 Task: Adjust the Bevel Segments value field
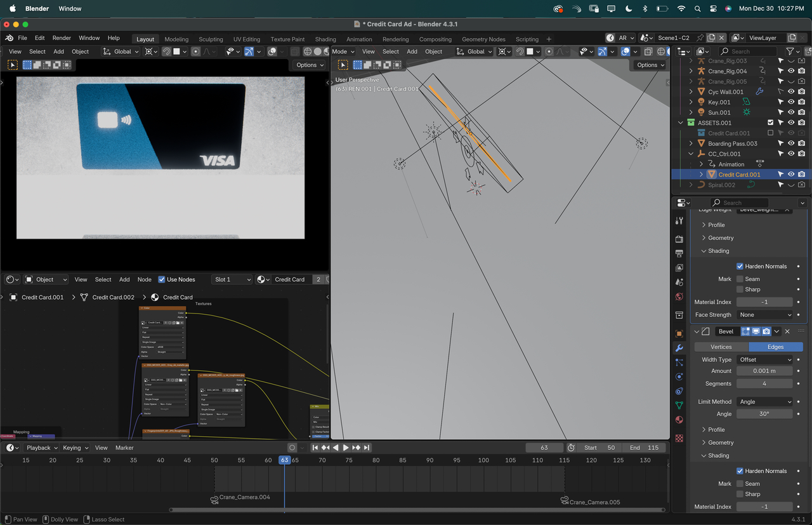[x=764, y=383]
